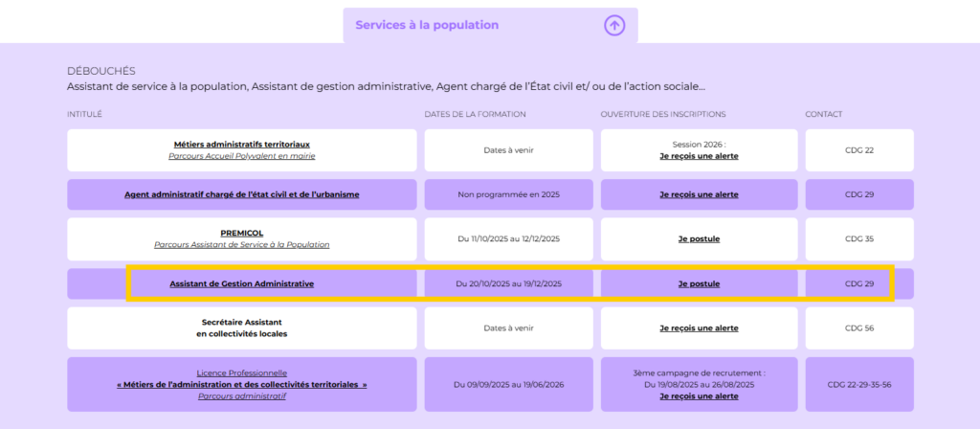Get alert for Session 2026 Métiers administratifs
Image resolution: width=980 pixels, height=429 pixels.
(699, 156)
